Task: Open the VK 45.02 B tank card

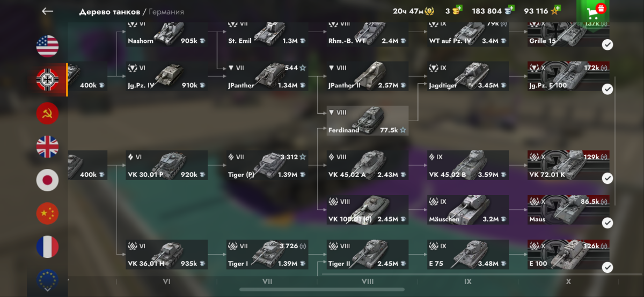Action: 468,165
